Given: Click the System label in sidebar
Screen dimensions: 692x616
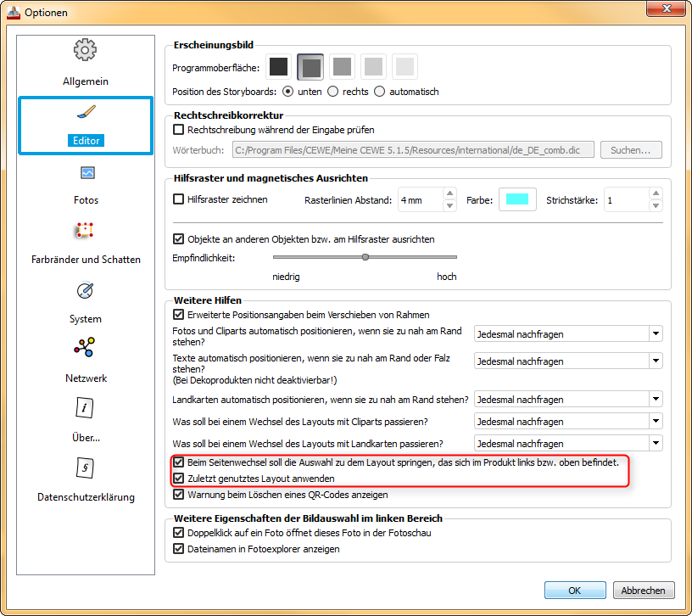Looking at the screenshot, I should point(85,319).
